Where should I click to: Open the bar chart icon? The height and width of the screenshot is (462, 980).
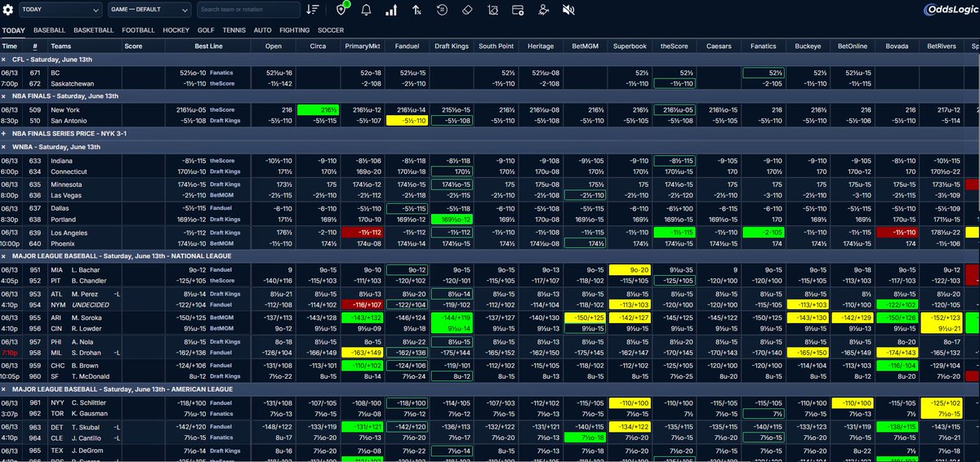pos(391,10)
